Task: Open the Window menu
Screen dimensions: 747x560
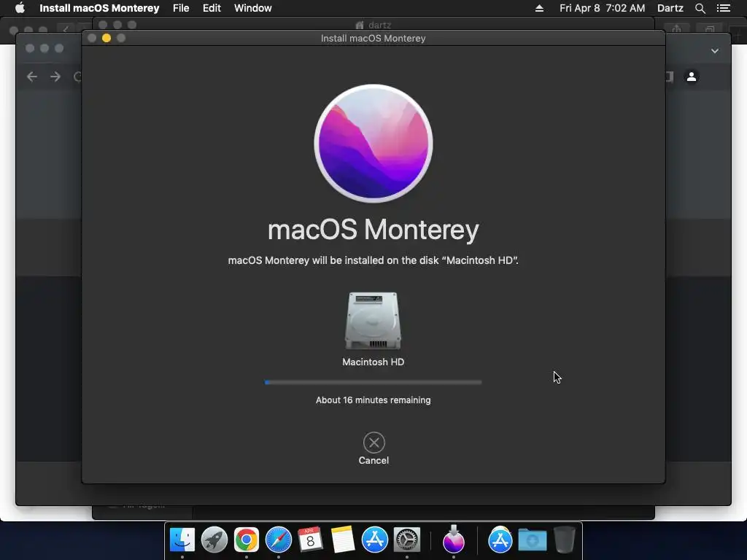Action: coord(253,8)
